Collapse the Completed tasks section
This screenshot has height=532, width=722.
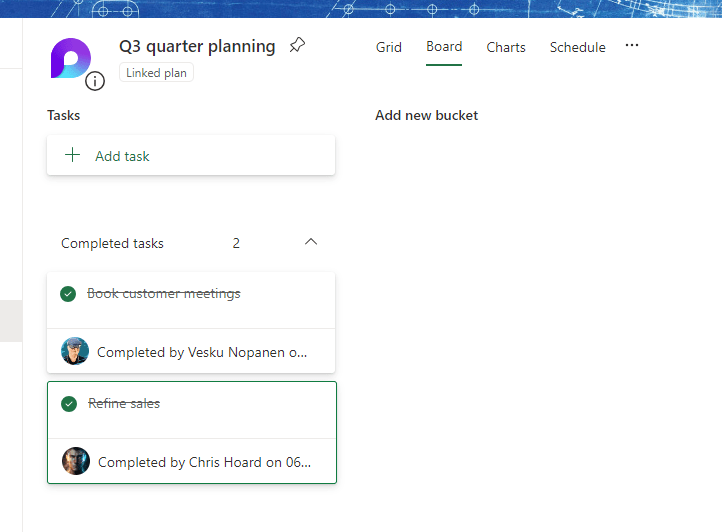pyautogui.click(x=311, y=242)
